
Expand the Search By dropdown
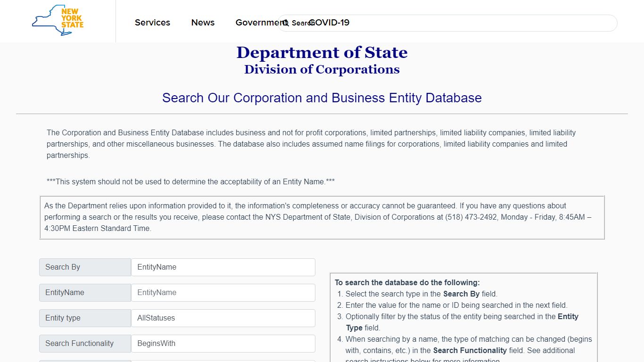[223, 267]
